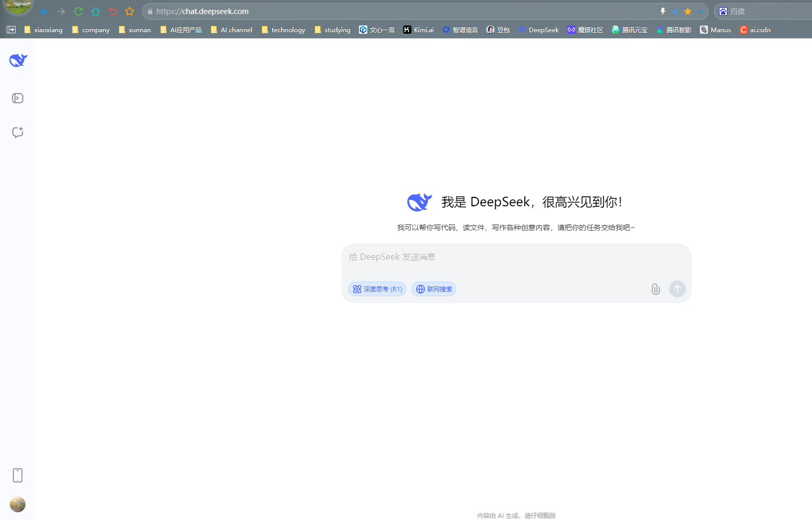Toggle the bookmarks sidebar icon at far left
This screenshot has width=812, height=520.
pyautogui.click(x=11, y=30)
